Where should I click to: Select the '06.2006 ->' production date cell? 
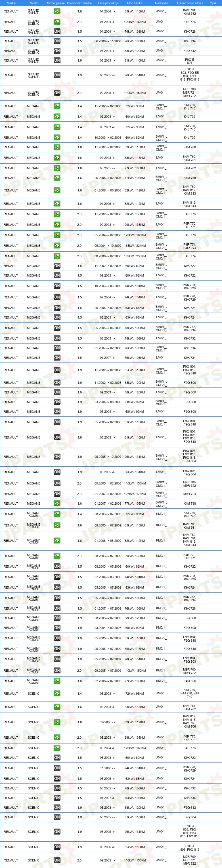[x=107, y=847]
